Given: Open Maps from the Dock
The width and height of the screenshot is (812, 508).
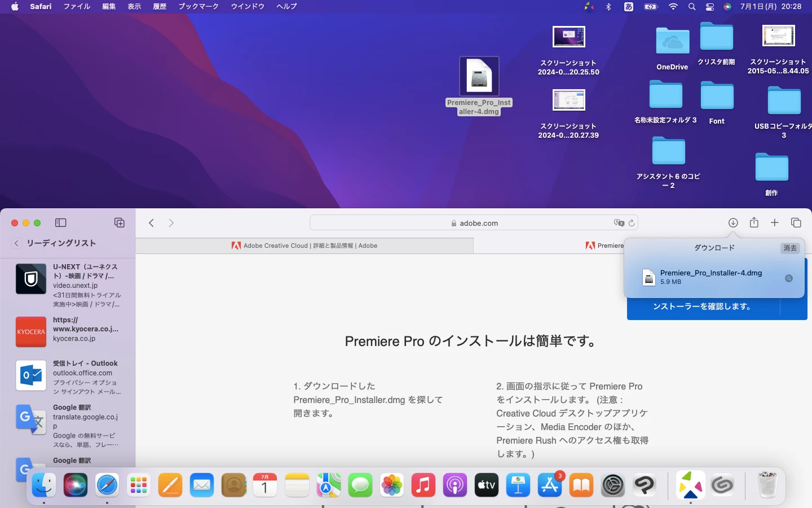Looking at the screenshot, I should pyautogui.click(x=328, y=485).
